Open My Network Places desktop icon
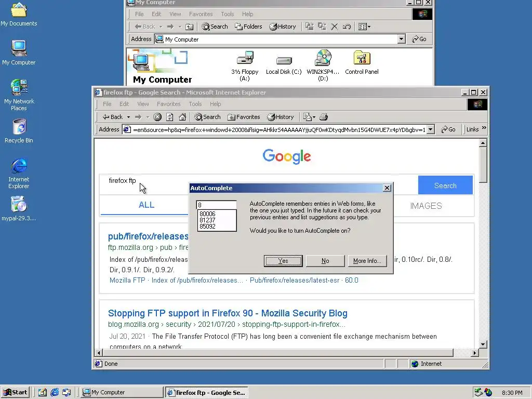The image size is (532, 399). 19,95
